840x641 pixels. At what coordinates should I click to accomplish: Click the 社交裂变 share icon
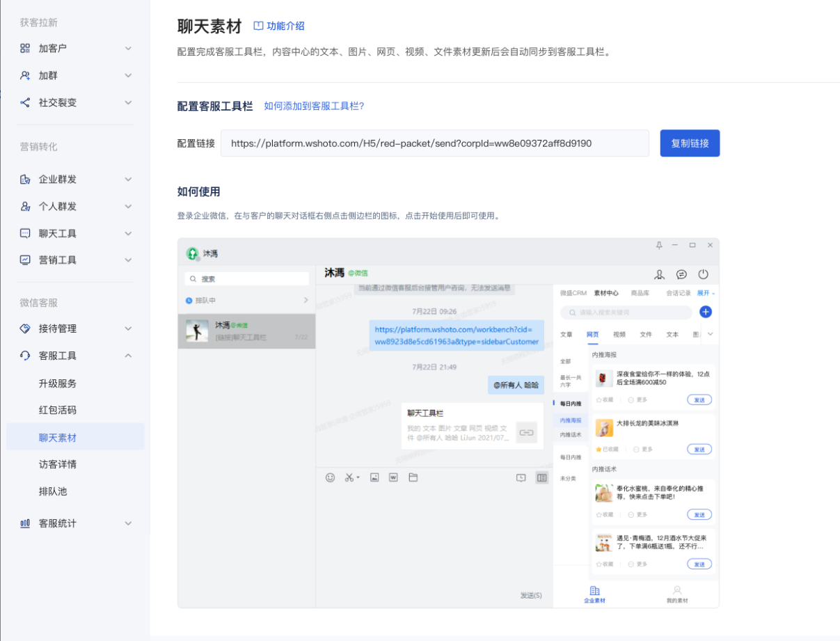25,102
